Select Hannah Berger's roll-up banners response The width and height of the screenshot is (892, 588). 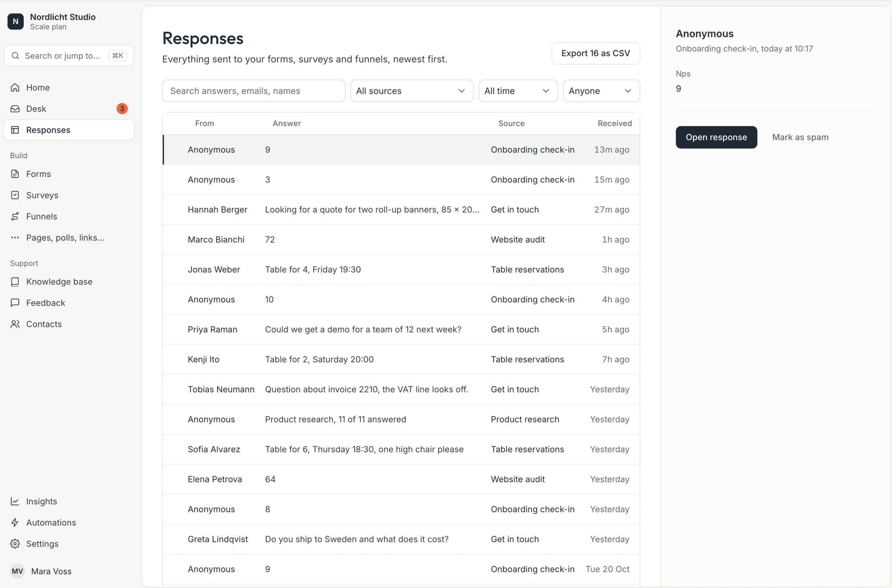click(x=401, y=209)
